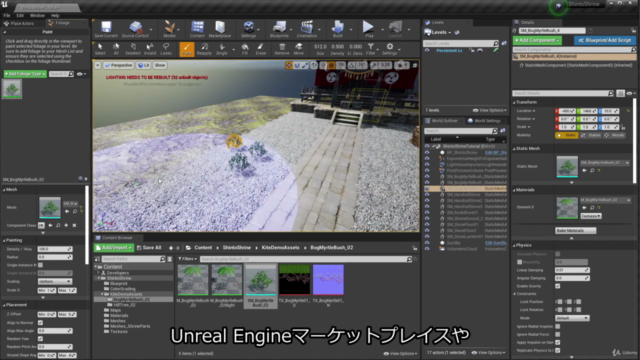Choose the foliage Single instance tool

point(222,49)
